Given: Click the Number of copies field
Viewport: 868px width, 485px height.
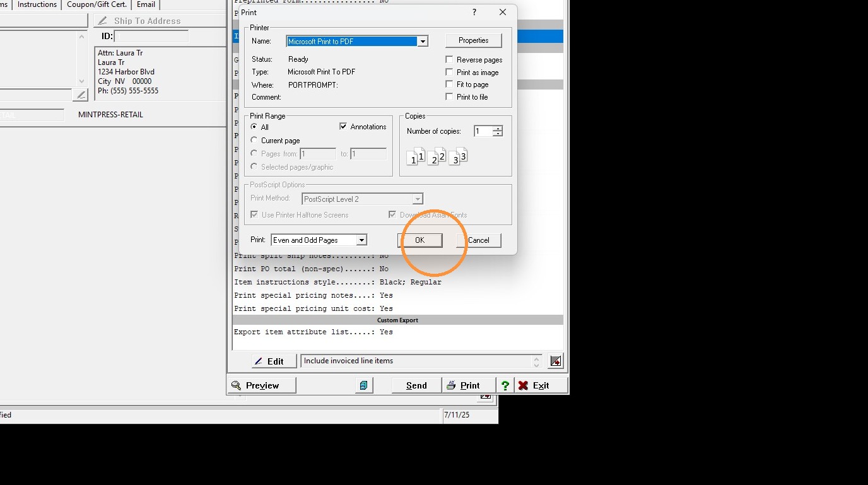Looking at the screenshot, I should pyautogui.click(x=483, y=131).
